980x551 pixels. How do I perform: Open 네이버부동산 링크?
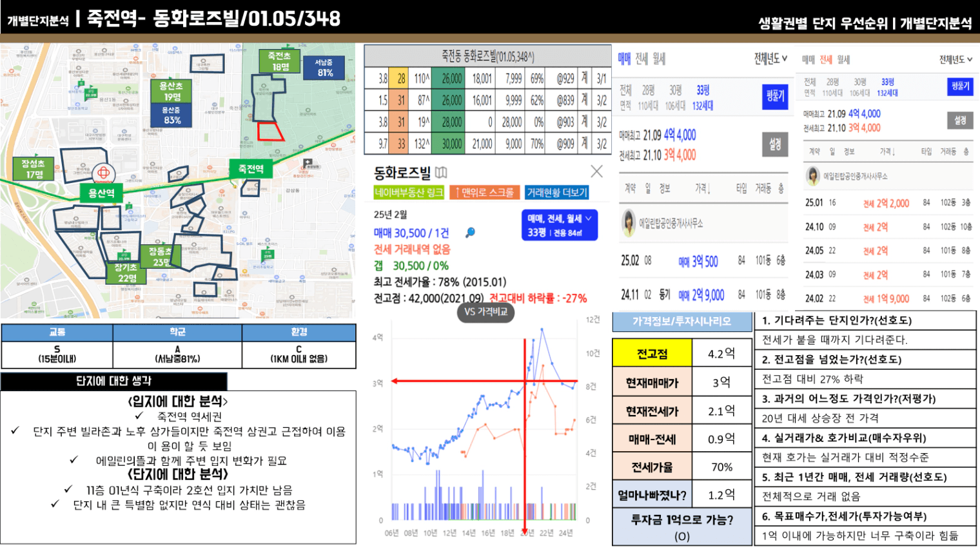click(409, 193)
